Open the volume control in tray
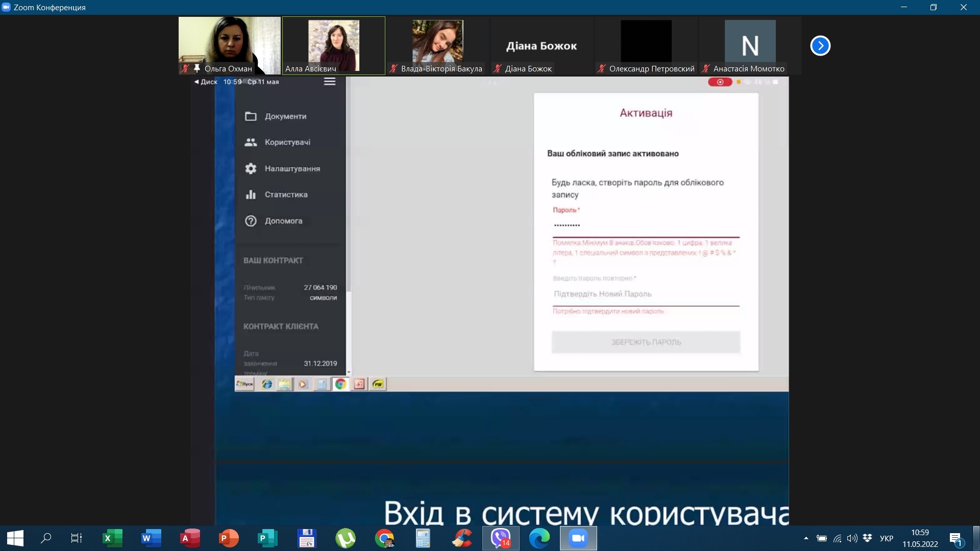Screen dimensions: 980x551 852,538
